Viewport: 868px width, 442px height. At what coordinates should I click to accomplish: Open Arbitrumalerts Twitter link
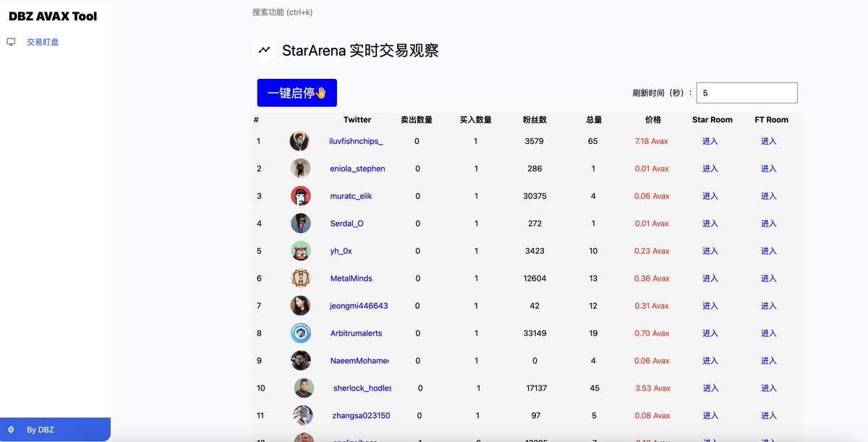click(x=356, y=333)
